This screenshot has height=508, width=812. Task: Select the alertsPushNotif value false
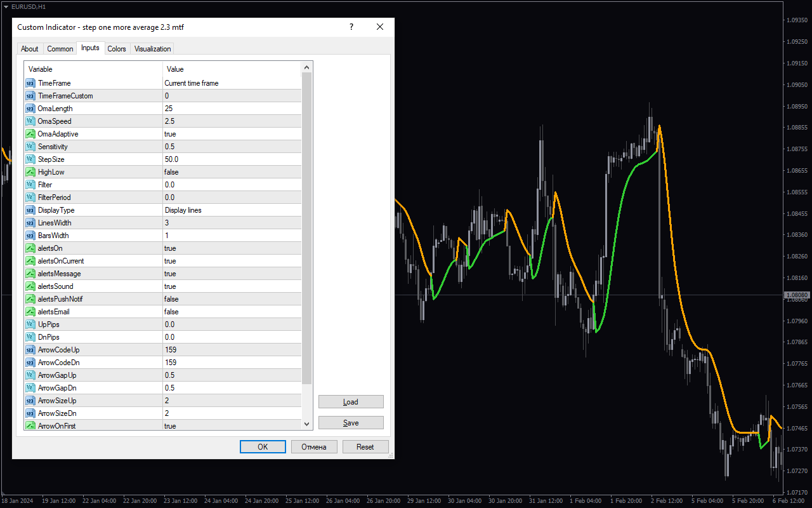(x=232, y=299)
